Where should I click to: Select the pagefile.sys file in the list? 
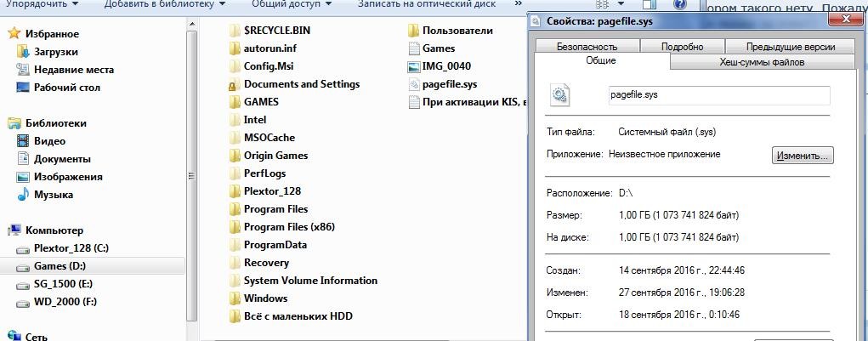coord(449,84)
